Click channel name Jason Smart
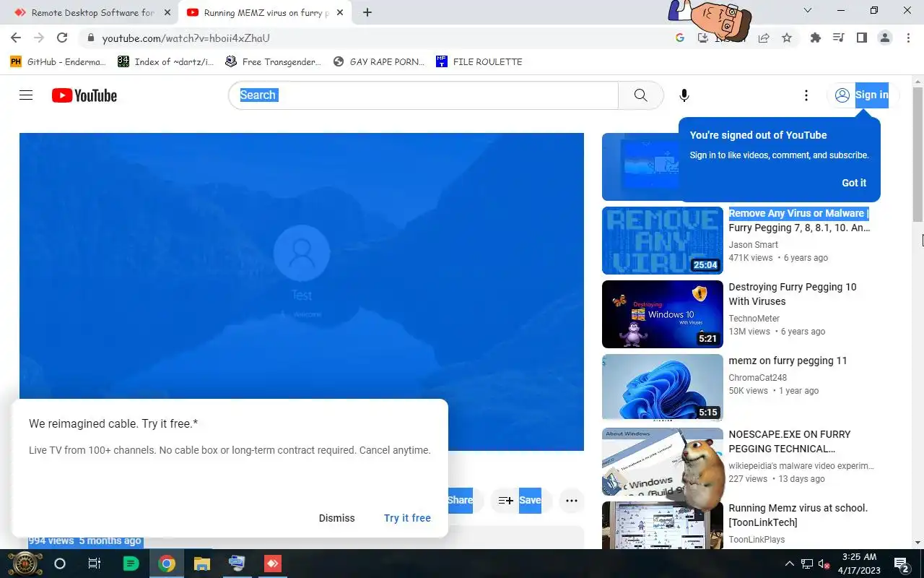924x578 pixels. [x=753, y=245]
